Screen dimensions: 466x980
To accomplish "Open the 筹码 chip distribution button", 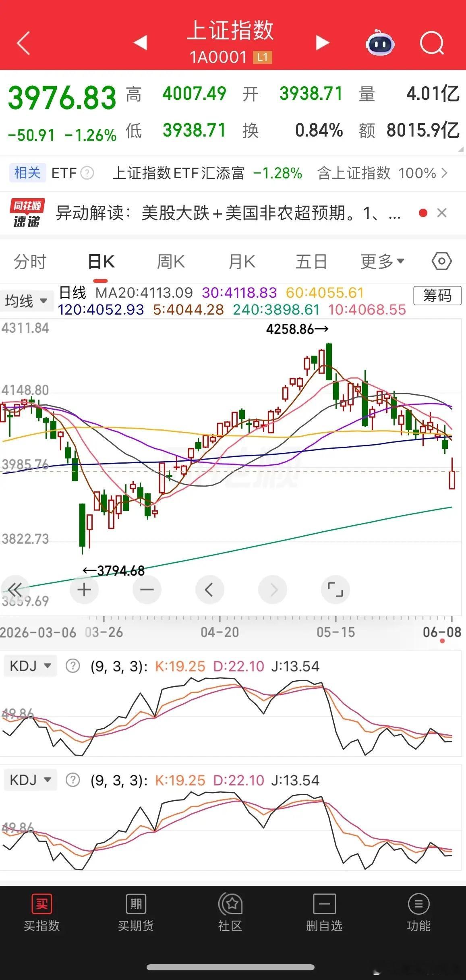I will (437, 296).
